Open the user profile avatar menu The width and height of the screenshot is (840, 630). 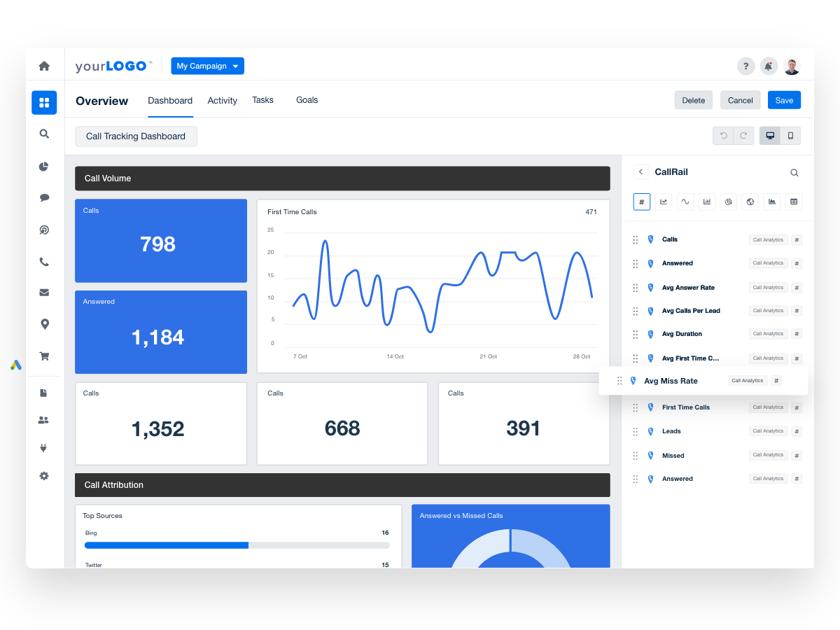click(792, 66)
